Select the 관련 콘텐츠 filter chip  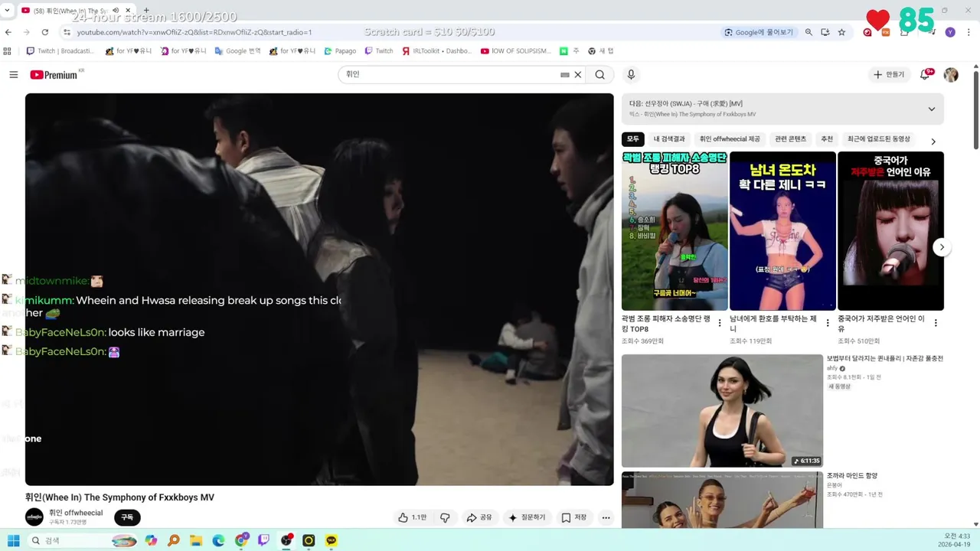point(791,139)
